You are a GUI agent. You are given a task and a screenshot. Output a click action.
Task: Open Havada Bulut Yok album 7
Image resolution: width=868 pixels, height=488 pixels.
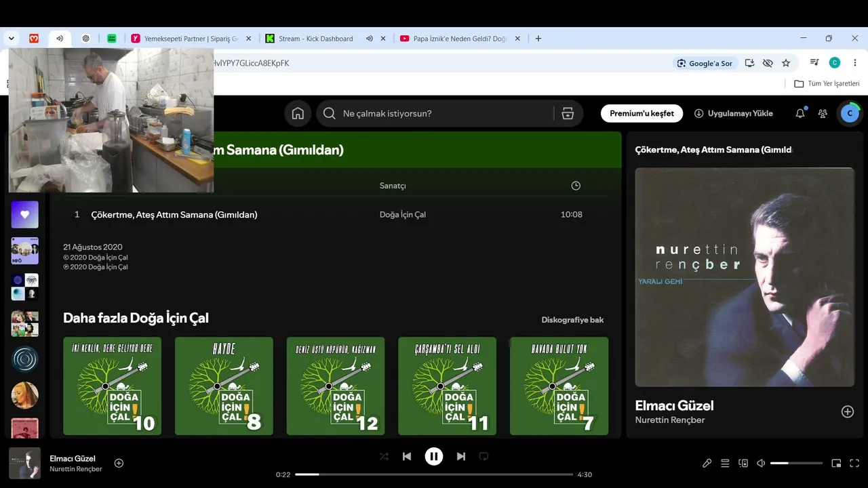pyautogui.click(x=559, y=386)
